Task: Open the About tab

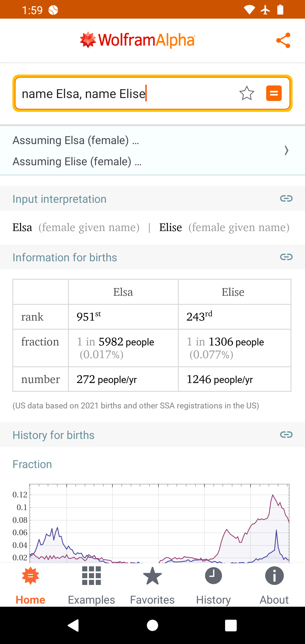Action: pos(274,586)
